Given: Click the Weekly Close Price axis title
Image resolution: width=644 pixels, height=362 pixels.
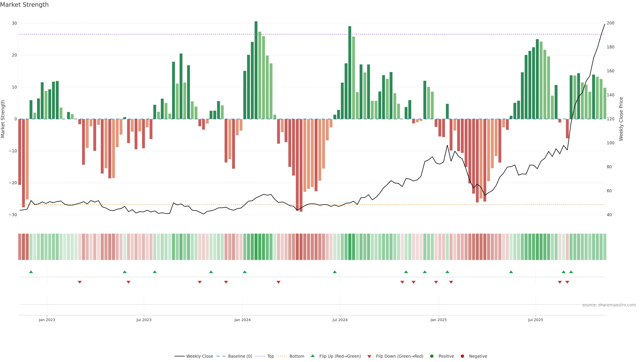Looking at the screenshot, I should 621,119.
